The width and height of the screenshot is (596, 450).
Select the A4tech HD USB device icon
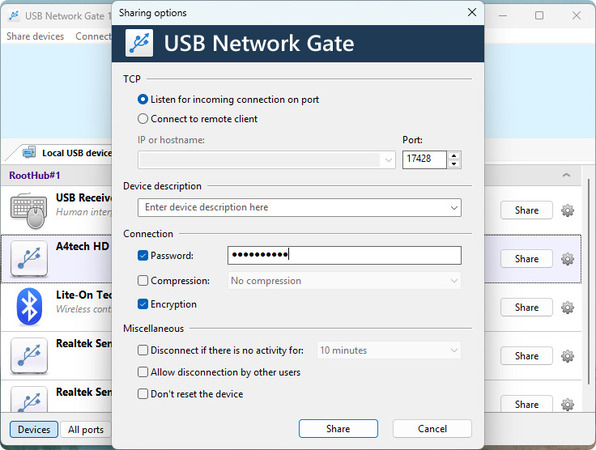coord(29,258)
